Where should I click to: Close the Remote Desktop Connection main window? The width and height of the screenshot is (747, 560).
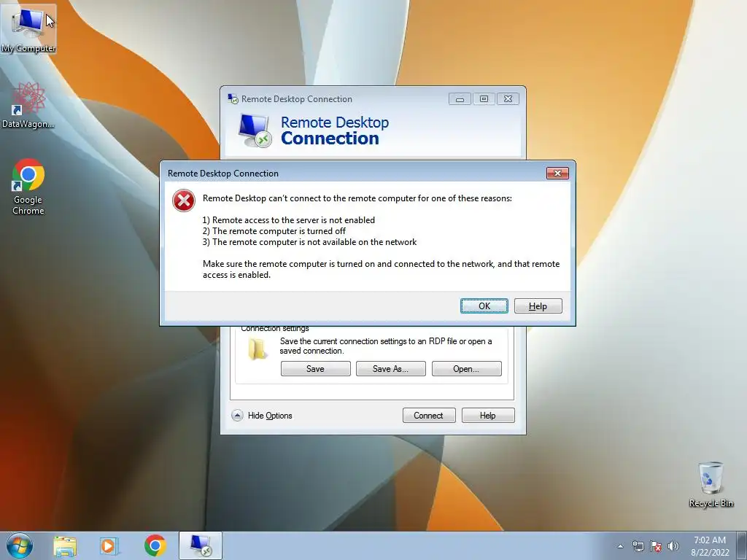click(x=508, y=98)
